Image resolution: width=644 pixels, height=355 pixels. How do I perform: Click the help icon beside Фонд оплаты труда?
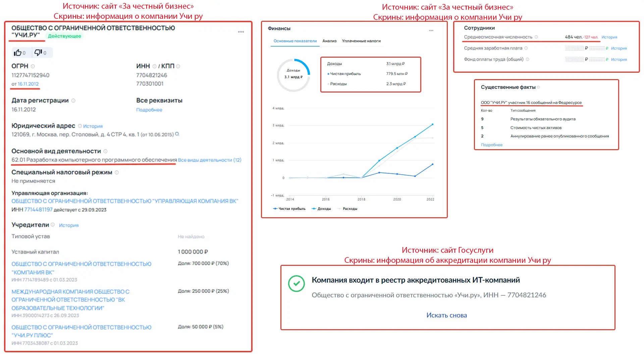pos(527,59)
